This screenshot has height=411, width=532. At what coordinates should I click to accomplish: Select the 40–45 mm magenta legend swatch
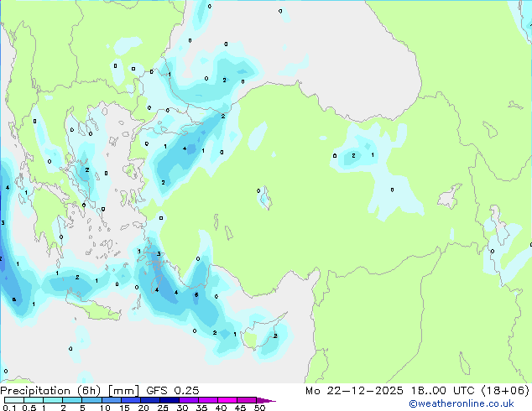[x=227, y=400]
